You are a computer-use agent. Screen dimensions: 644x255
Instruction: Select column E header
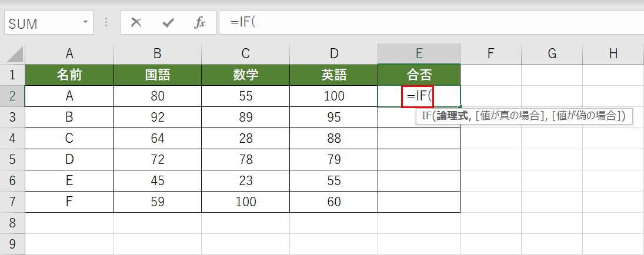point(419,53)
